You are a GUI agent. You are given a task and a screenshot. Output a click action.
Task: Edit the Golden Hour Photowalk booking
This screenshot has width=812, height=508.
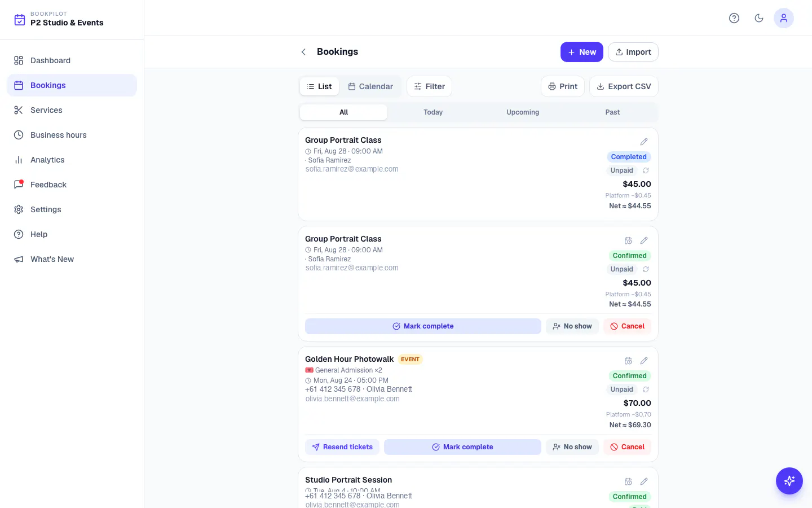point(644,361)
